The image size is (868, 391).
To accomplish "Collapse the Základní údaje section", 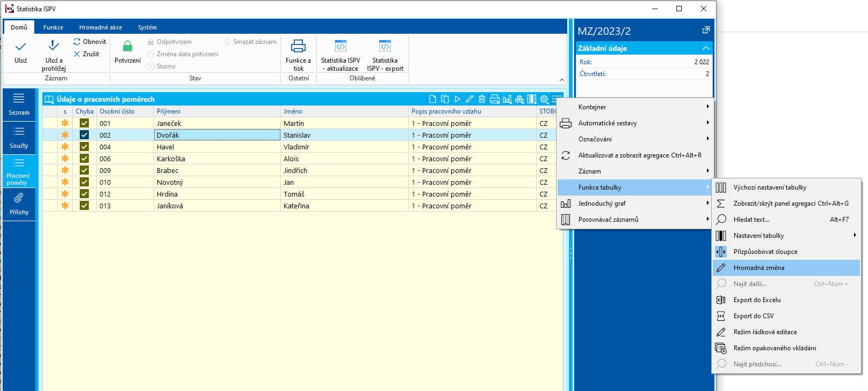I will click(x=706, y=48).
